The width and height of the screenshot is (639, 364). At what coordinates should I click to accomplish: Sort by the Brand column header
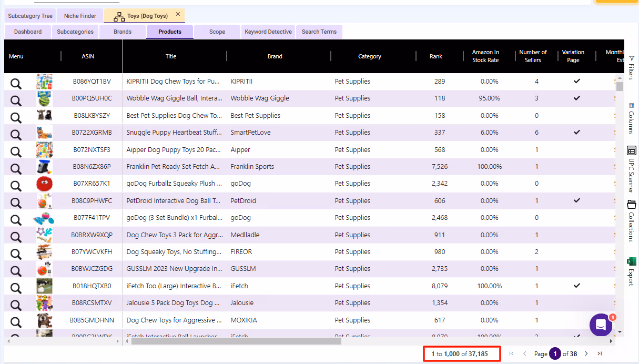pos(275,56)
